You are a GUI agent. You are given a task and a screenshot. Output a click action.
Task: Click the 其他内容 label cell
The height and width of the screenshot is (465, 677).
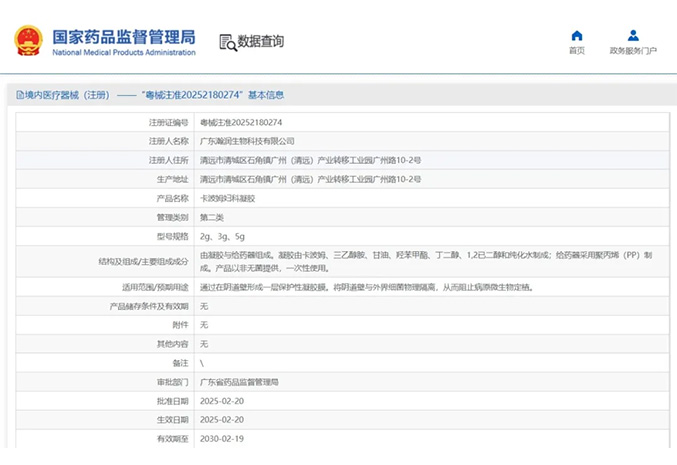(x=105, y=344)
